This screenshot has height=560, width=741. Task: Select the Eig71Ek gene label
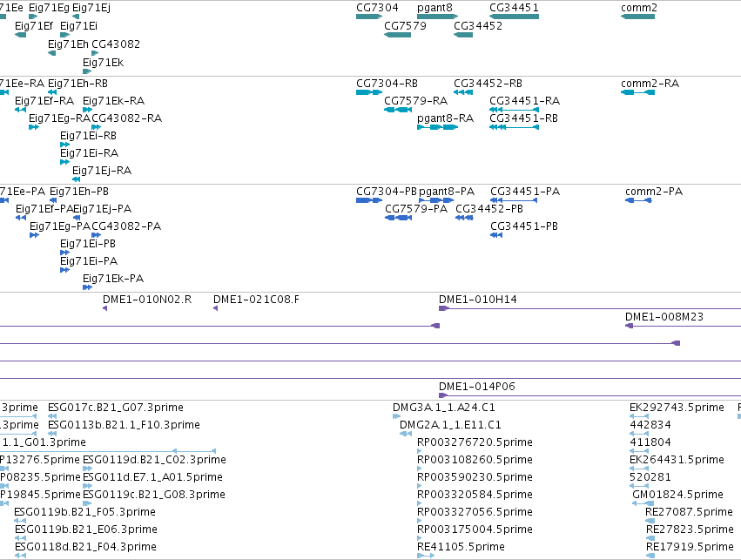[x=103, y=63]
